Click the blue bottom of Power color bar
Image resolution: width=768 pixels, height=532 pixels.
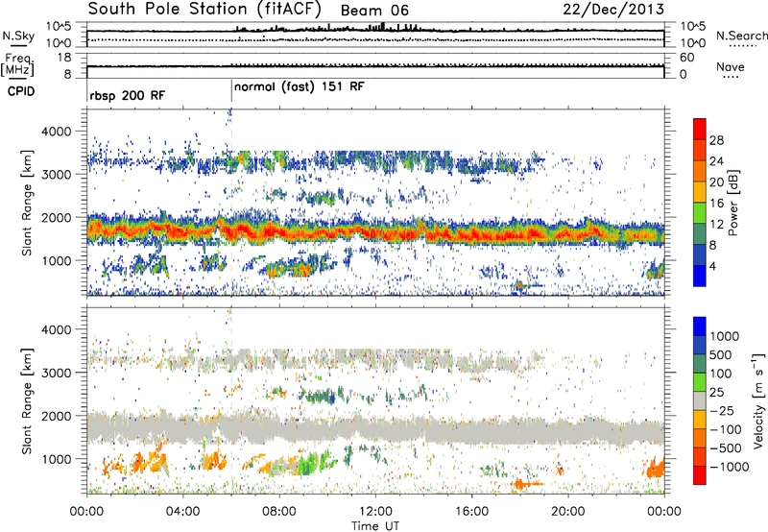(700, 276)
